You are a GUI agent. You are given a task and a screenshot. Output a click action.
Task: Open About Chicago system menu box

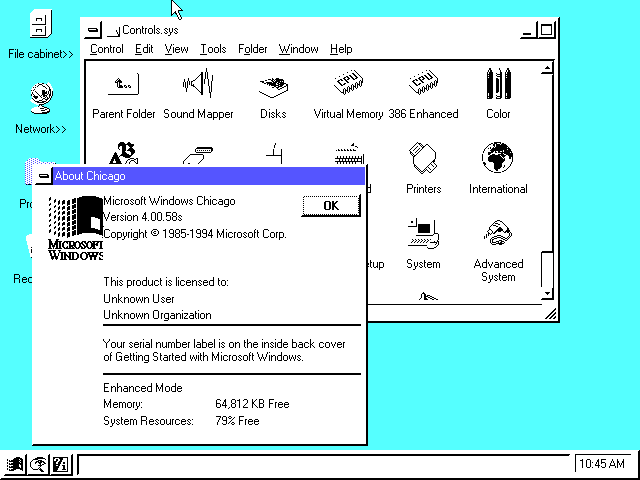(x=43, y=176)
